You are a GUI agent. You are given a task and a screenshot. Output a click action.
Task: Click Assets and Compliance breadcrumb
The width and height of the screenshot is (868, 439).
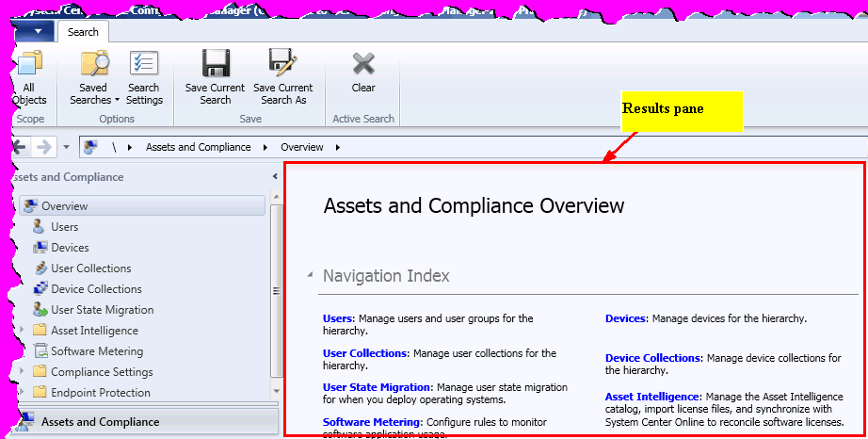(199, 147)
